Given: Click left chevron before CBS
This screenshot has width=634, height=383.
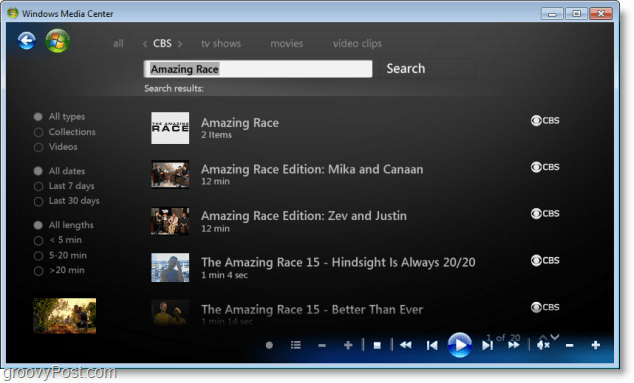Looking at the screenshot, I should 145,44.
